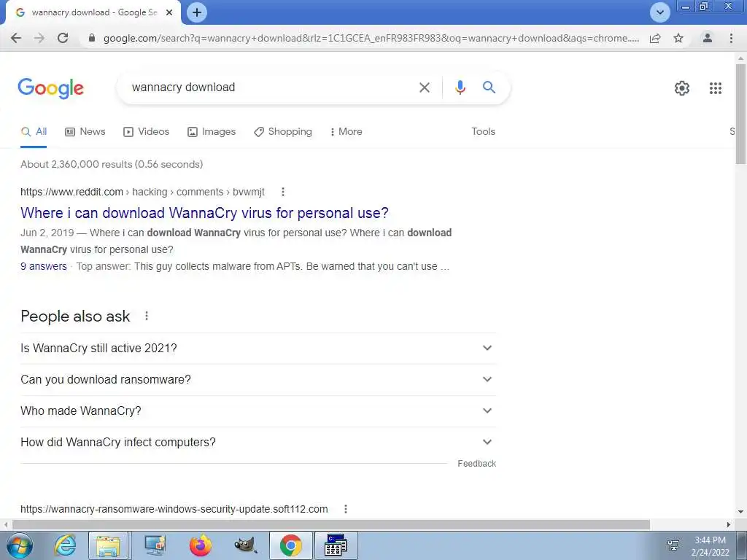Click the '9 answers' link
Viewport: 747px width, 560px height.
[x=43, y=267]
